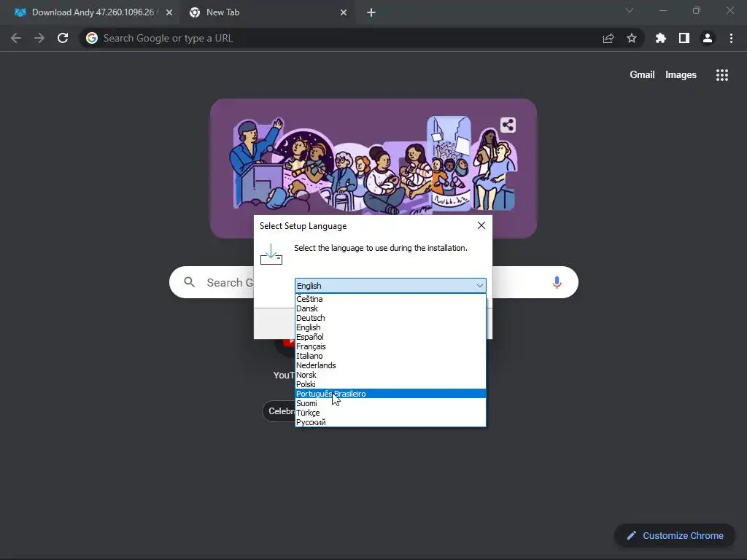
Task: Close the Download Andy tab
Action: click(x=169, y=12)
